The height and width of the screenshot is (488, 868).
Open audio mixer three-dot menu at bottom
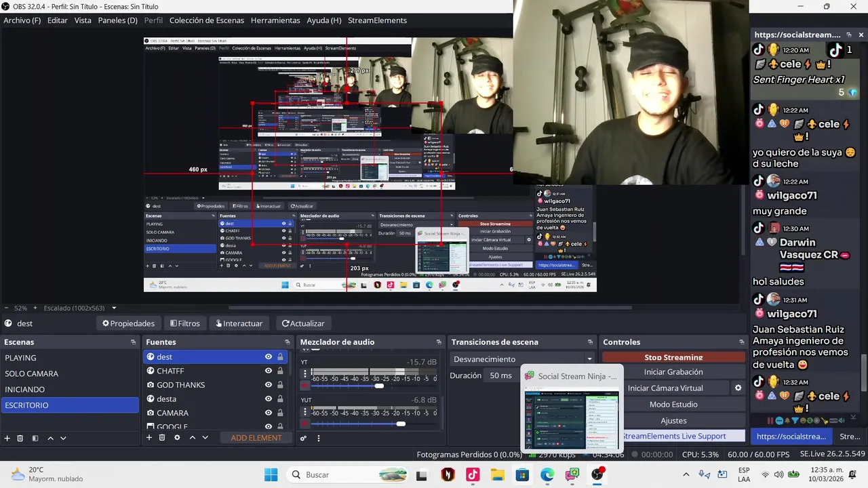[318, 438]
